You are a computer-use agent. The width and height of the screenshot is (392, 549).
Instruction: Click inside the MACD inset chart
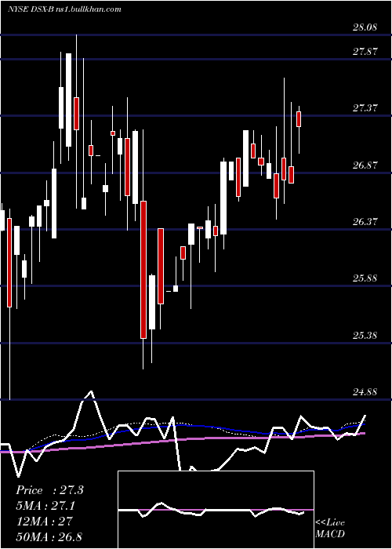point(216,510)
